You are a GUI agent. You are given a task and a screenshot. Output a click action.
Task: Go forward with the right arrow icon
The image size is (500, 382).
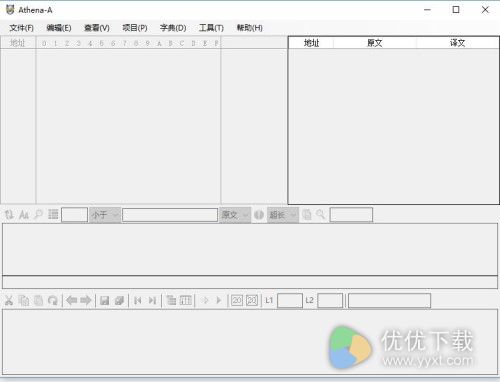(x=86, y=301)
